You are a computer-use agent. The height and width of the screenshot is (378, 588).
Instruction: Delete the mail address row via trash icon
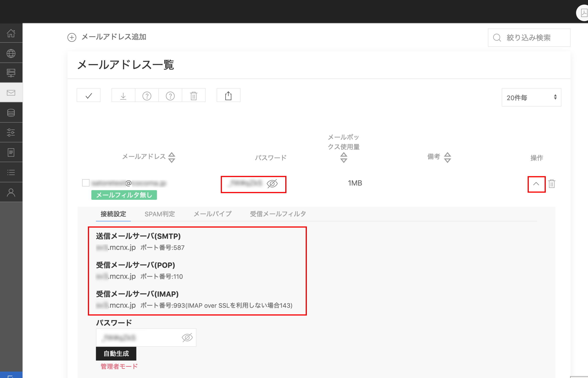(x=552, y=184)
